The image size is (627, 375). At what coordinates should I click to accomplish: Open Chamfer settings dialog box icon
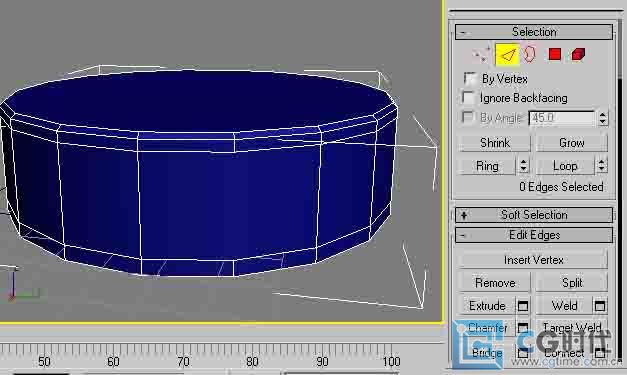point(523,328)
